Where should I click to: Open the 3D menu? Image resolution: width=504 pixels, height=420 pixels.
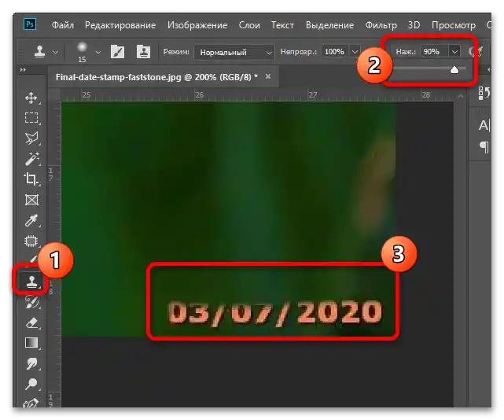(x=414, y=25)
